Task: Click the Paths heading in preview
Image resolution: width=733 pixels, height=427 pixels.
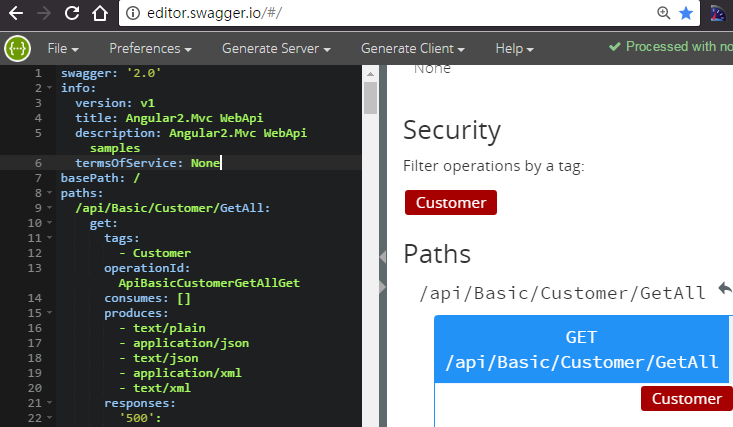Action: pyautogui.click(x=437, y=254)
